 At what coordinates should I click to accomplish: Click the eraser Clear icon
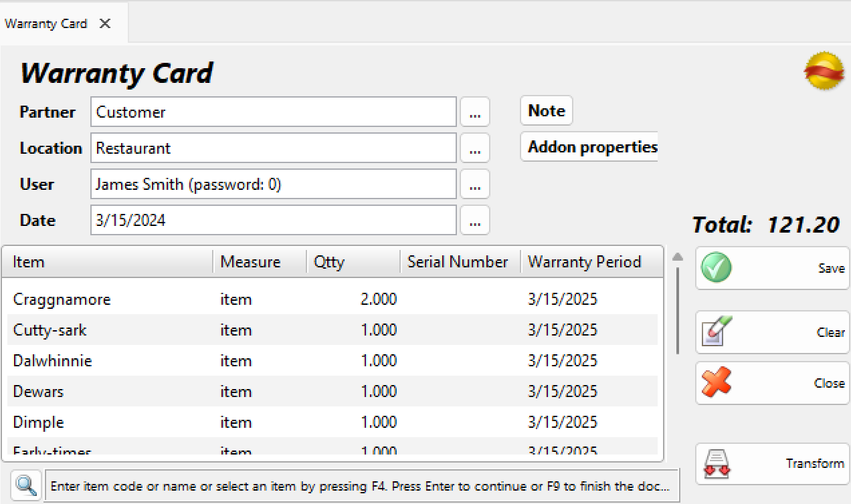pyautogui.click(x=716, y=332)
